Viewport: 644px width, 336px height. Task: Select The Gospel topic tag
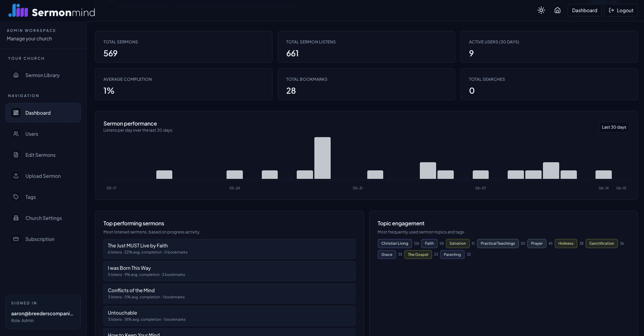point(418,255)
